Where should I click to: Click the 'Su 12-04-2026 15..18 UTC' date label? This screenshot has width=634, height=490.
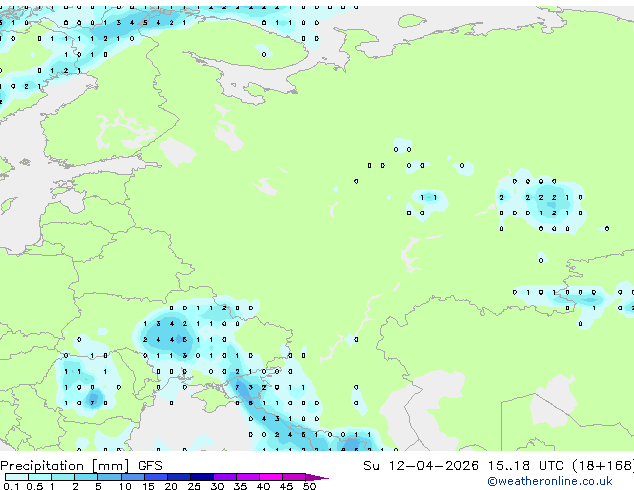click(x=463, y=466)
